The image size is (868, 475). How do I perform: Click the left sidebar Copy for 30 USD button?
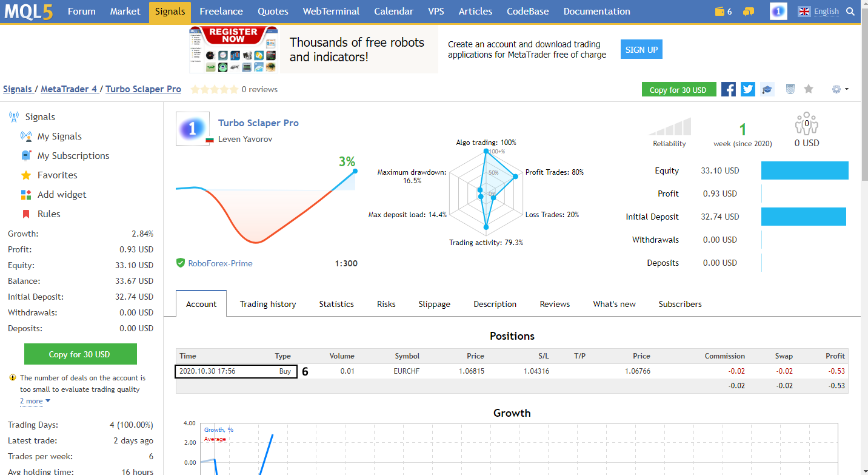click(81, 354)
